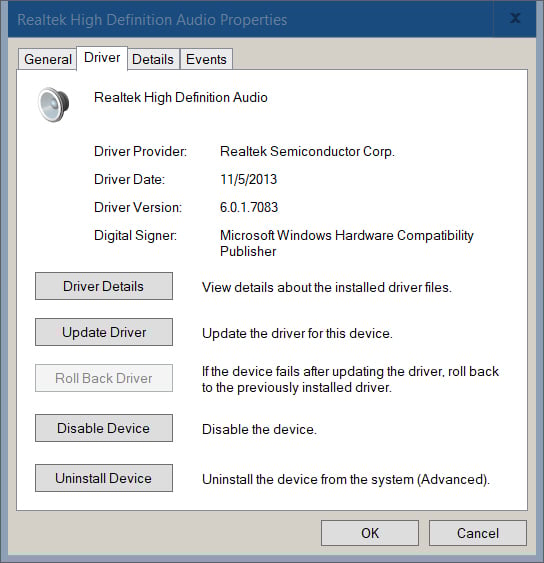Click the 'Update the driver for this device' text
This screenshot has width=544, height=563.
pos(297,334)
